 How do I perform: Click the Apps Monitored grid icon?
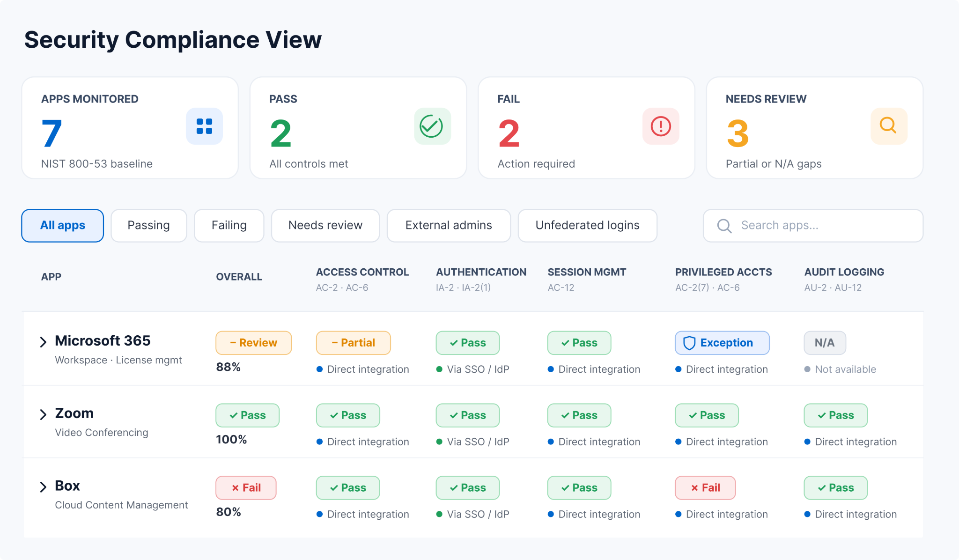[x=204, y=126]
